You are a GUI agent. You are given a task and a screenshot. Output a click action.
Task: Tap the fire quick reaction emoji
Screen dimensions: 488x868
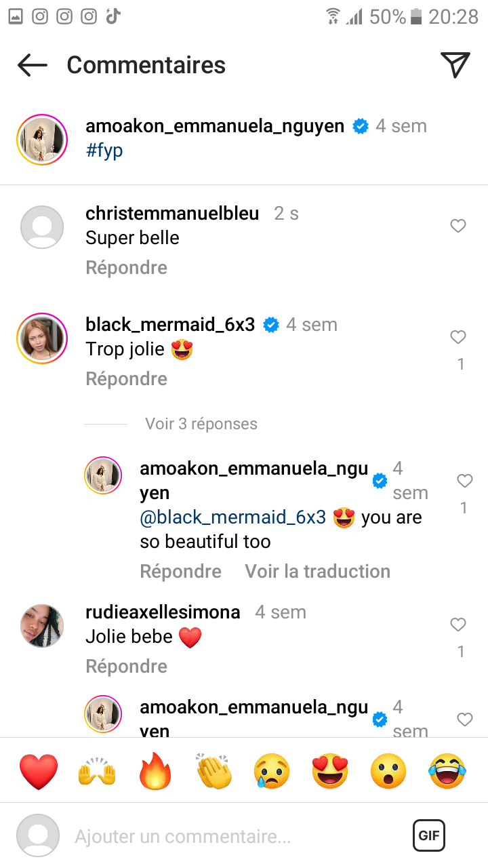tap(156, 771)
